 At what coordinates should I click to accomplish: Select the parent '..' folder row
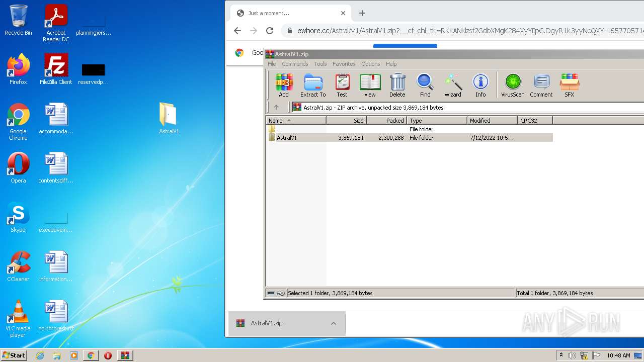point(410,129)
